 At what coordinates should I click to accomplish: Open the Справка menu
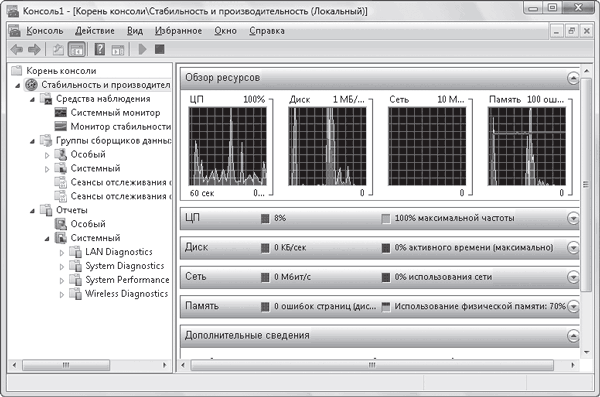267,31
